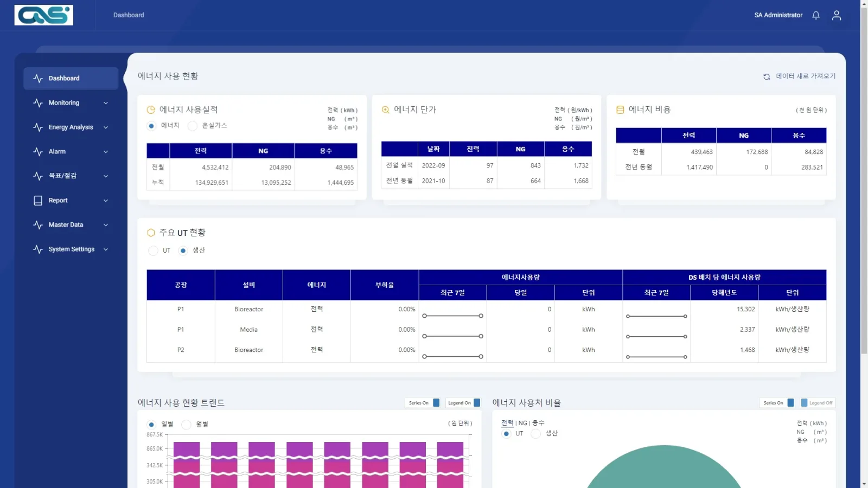Select the 월별 radio button
The width and height of the screenshot is (868, 488).
tap(186, 425)
